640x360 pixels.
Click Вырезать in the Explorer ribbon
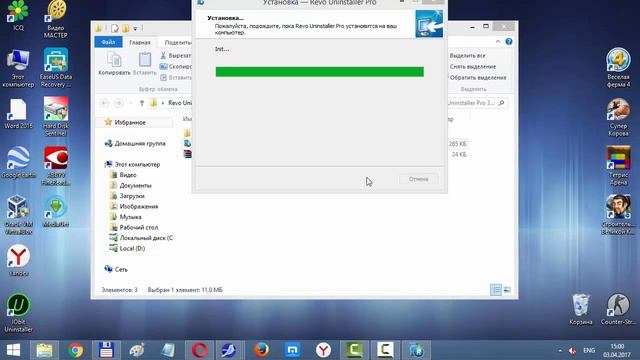[x=176, y=55]
